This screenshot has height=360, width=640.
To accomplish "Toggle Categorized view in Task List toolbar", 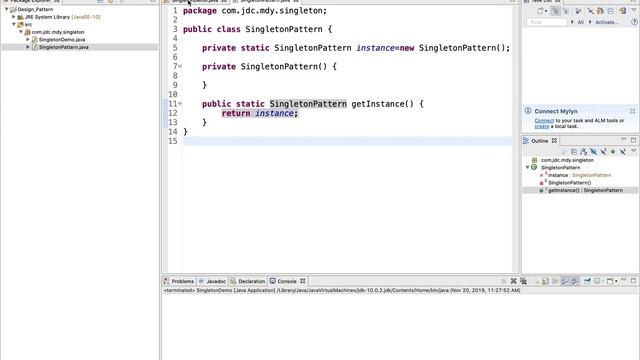I will 556,11.
